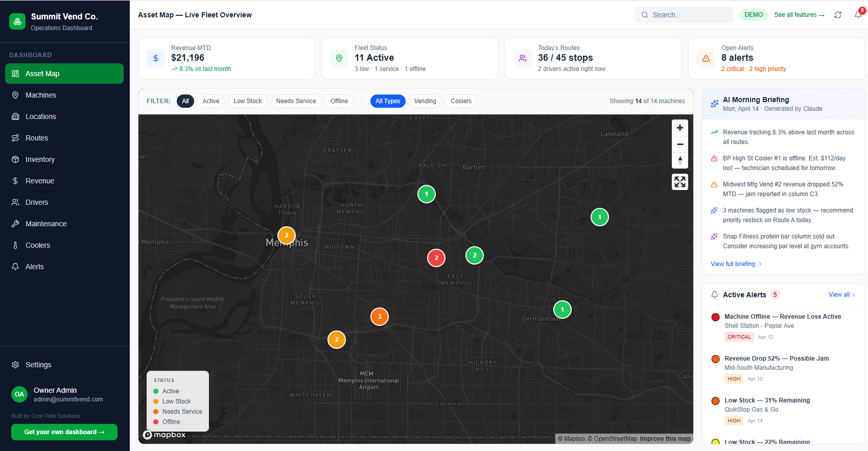This screenshot has height=451, width=868.
Task: Reset map bearing with the compass button
Action: pyautogui.click(x=680, y=160)
